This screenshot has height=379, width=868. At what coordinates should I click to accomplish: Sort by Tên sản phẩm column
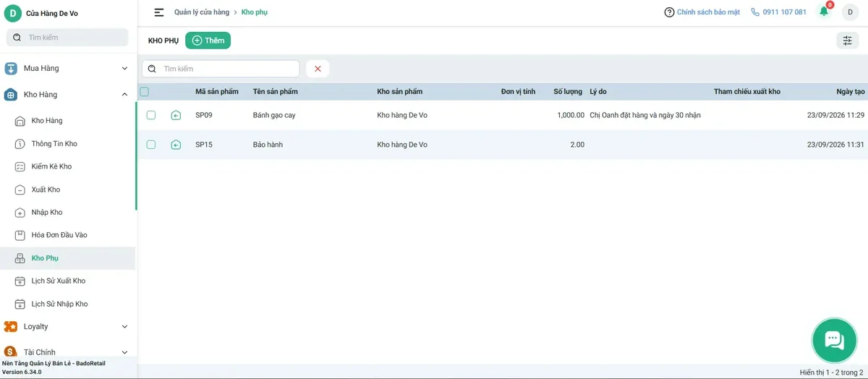pos(276,92)
